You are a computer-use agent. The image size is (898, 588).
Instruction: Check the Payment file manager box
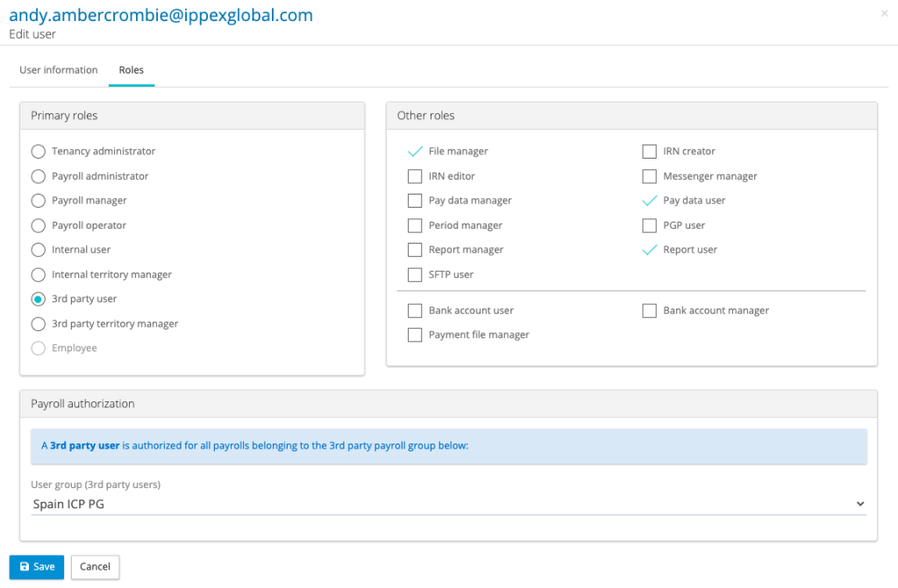point(415,335)
